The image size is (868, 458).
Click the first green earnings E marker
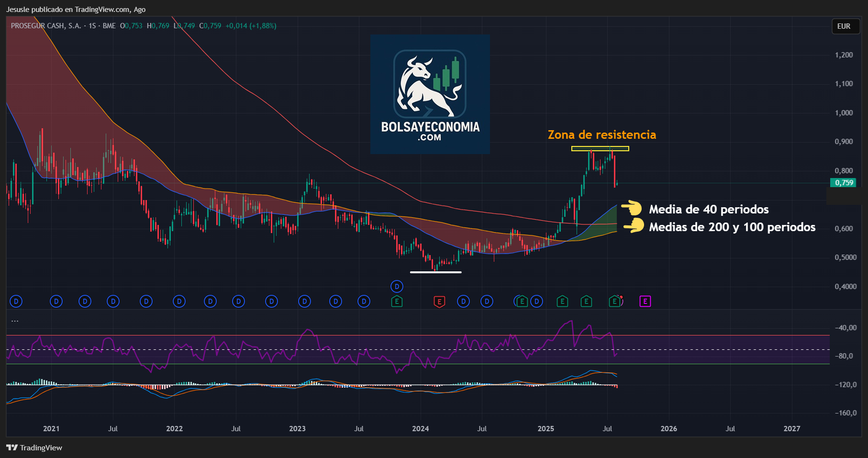tap(397, 302)
